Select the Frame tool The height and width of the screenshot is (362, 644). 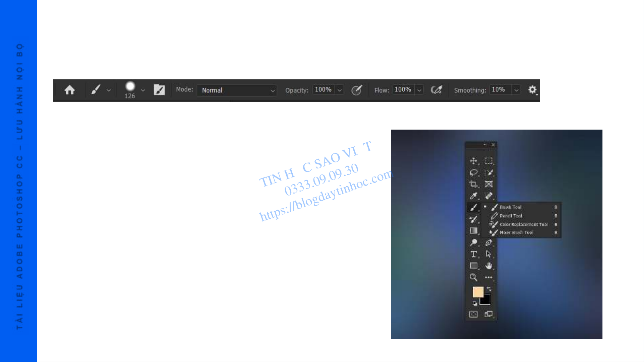489,184
